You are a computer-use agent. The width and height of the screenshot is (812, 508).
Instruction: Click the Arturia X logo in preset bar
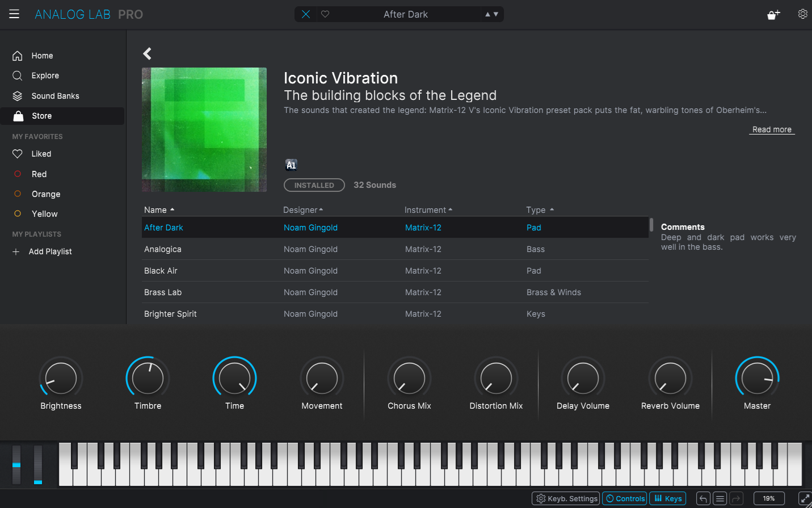click(x=306, y=14)
